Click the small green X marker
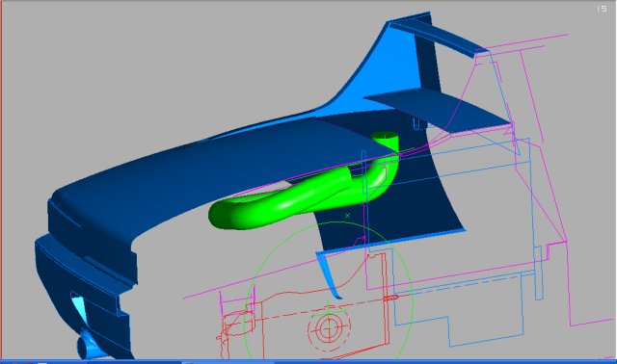This screenshot has height=364, width=617. (x=347, y=216)
